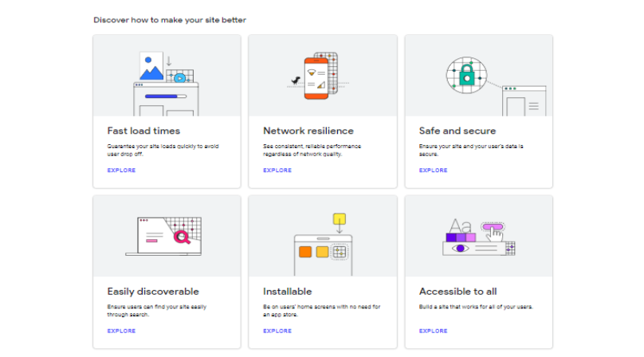Open EXPLORE under Accessible to all
The height and width of the screenshot is (357, 644).
click(x=433, y=331)
